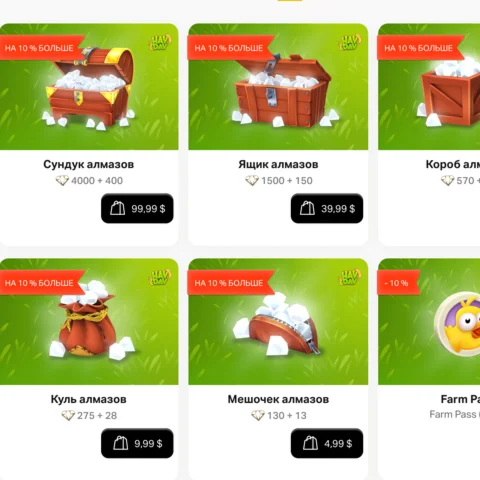Screen dimensions: 480x480
Task: Buy the Сундук алмазов pack for 99,99 $
Action: (x=137, y=208)
